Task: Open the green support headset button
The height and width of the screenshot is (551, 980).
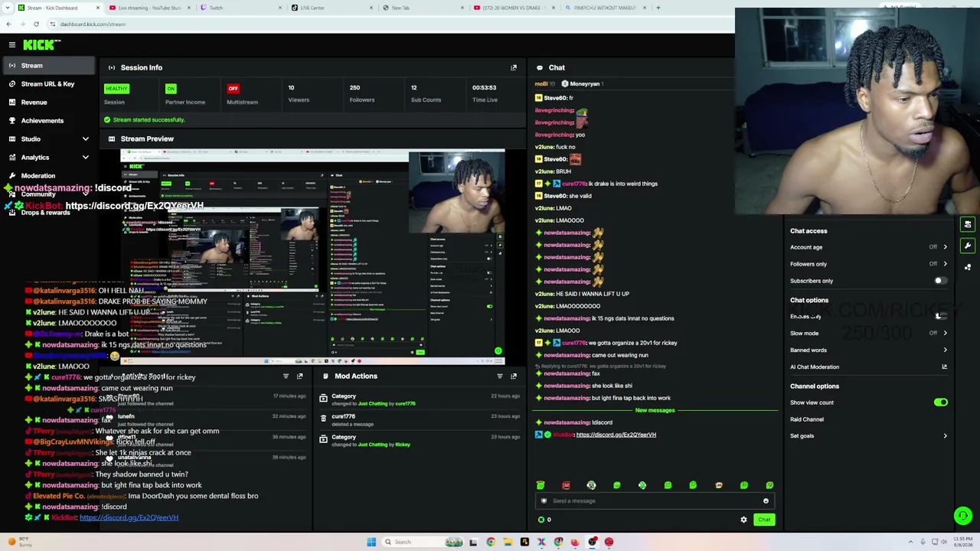Action: pyautogui.click(x=963, y=516)
